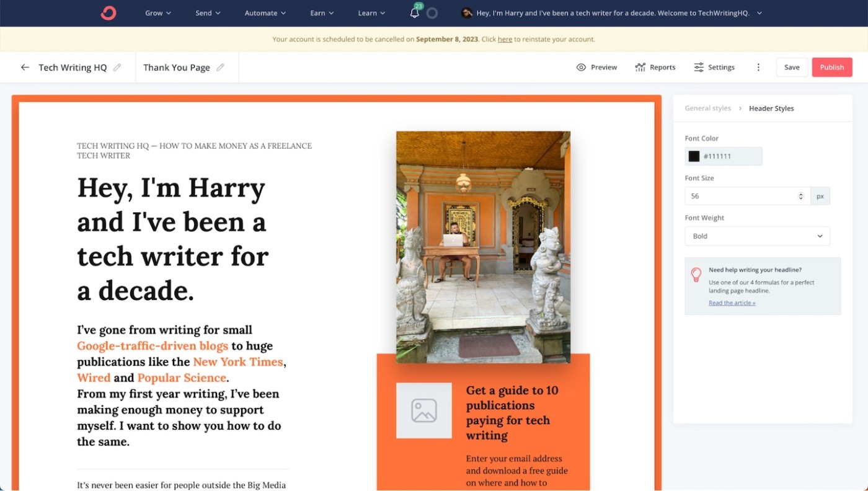Click the #111111 color hex field
Screen dimensions: 868x491
[x=723, y=156]
